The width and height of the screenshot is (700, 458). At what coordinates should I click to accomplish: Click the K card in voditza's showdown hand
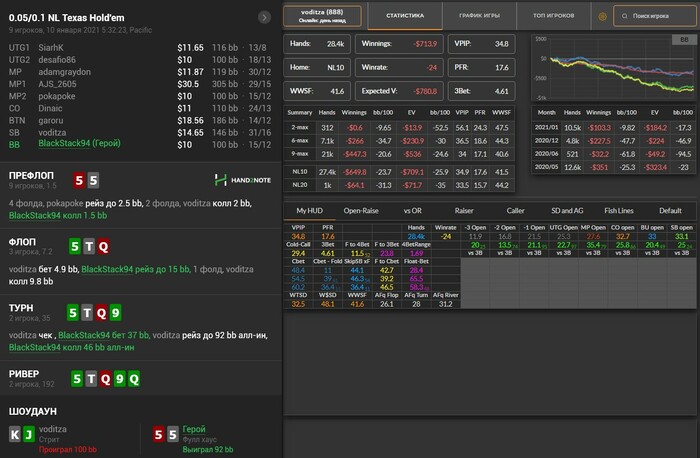[x=15, y=434]
